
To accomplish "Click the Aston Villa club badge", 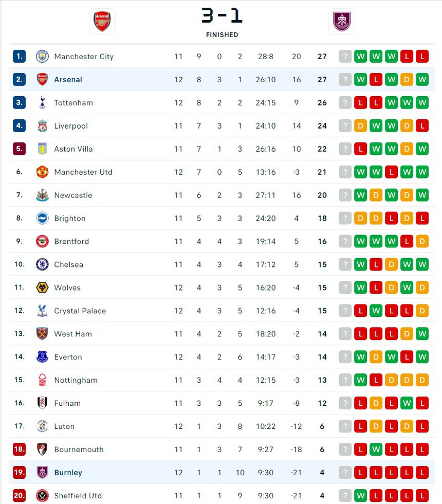I will (x=42, y=149).
